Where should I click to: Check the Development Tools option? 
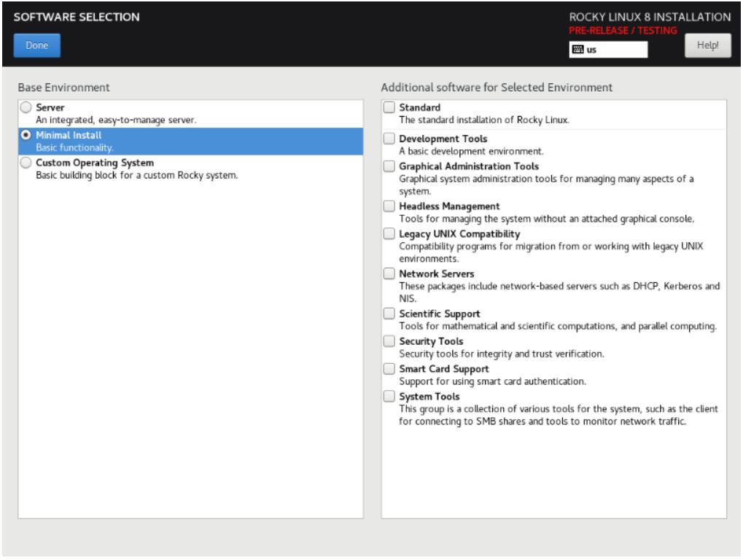[389, 139]
